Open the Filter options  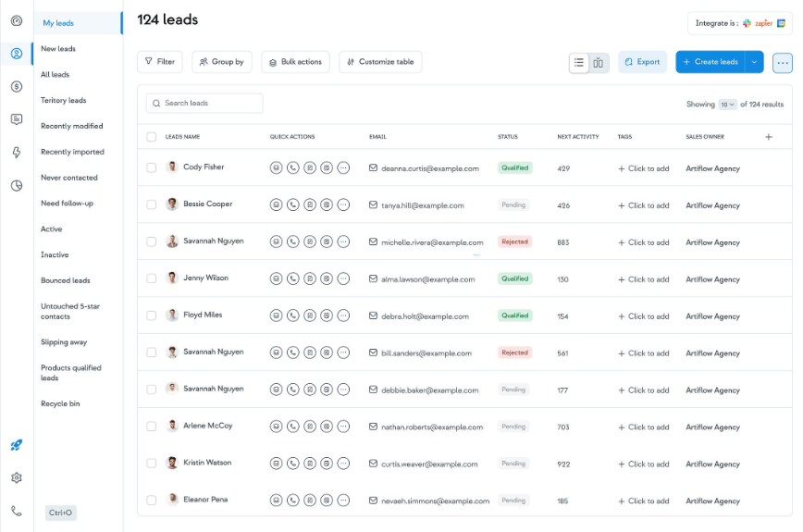coord(160,62)
